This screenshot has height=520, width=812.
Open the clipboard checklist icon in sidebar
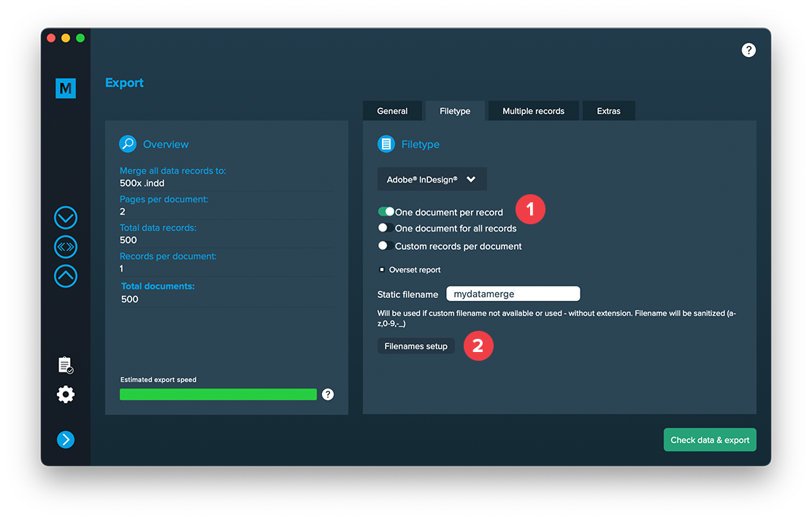tap(66, 365)
